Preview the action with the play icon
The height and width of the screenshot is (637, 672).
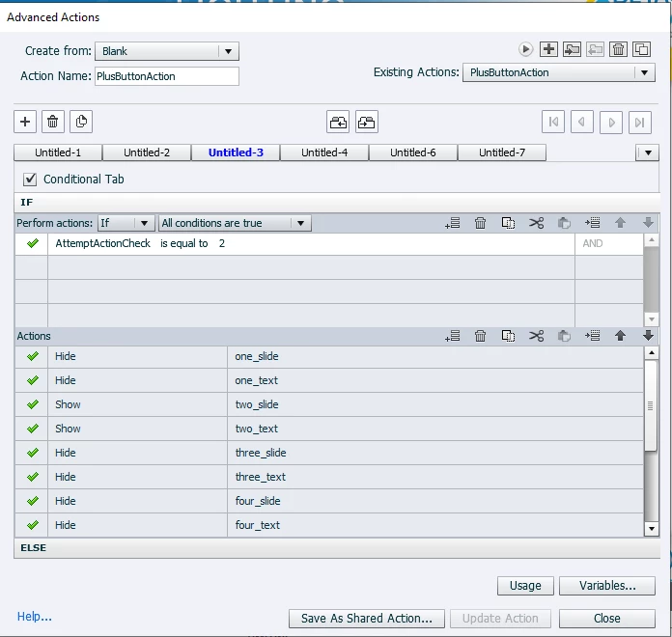click(525, 49)
